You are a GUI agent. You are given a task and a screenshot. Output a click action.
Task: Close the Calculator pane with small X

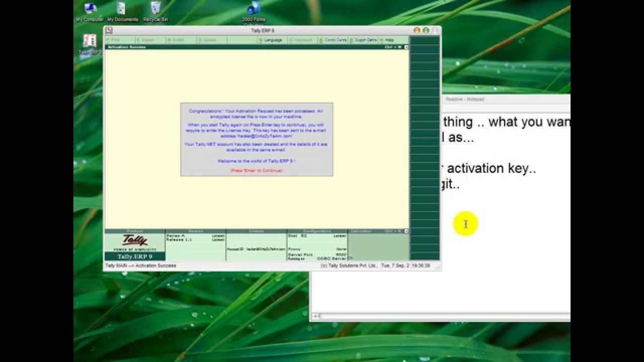pos(407,231)
